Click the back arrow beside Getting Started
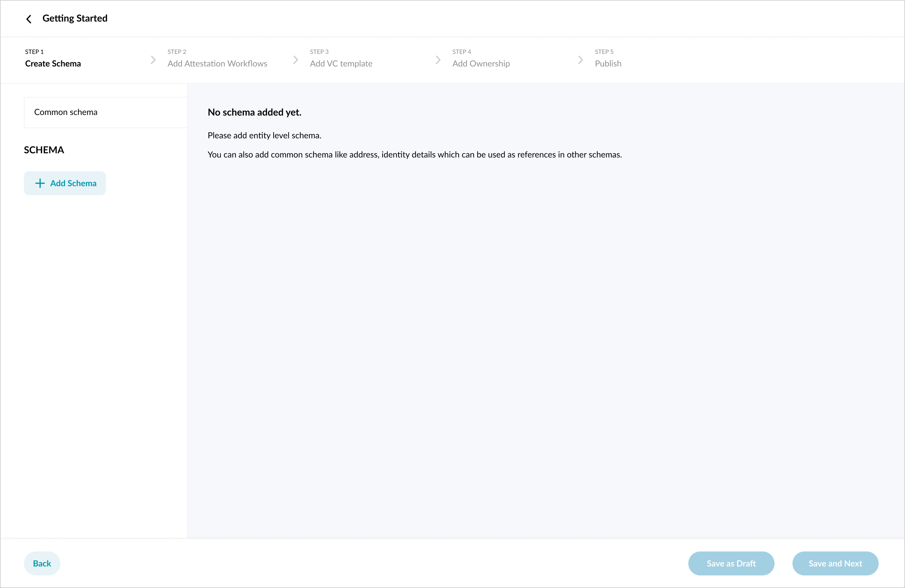The height and width of the screenshot is (588, 905). [x=29, y=19]
